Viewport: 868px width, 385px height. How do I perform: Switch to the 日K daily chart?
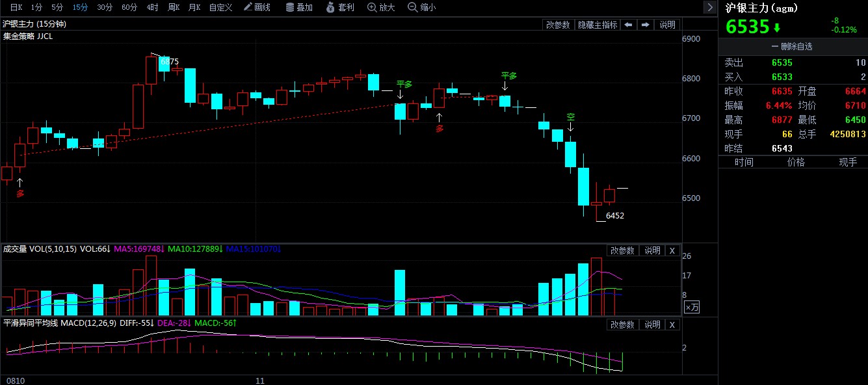[x=14, y=7]
